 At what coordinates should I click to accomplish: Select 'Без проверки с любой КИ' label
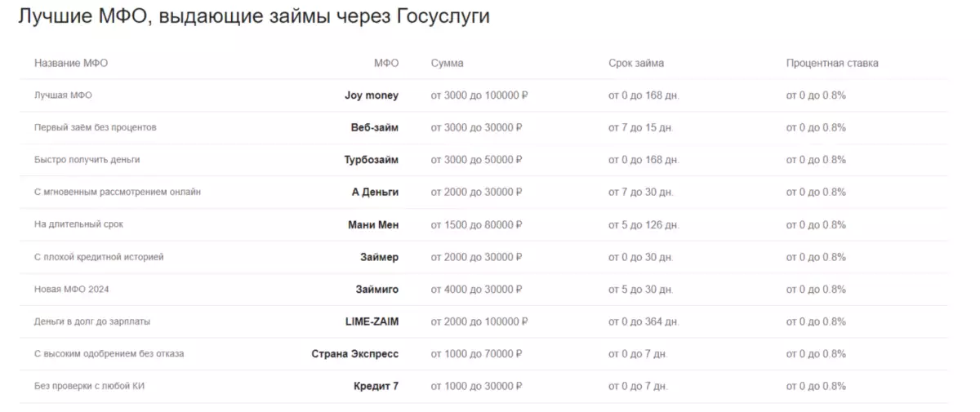(x=91, y=386)
